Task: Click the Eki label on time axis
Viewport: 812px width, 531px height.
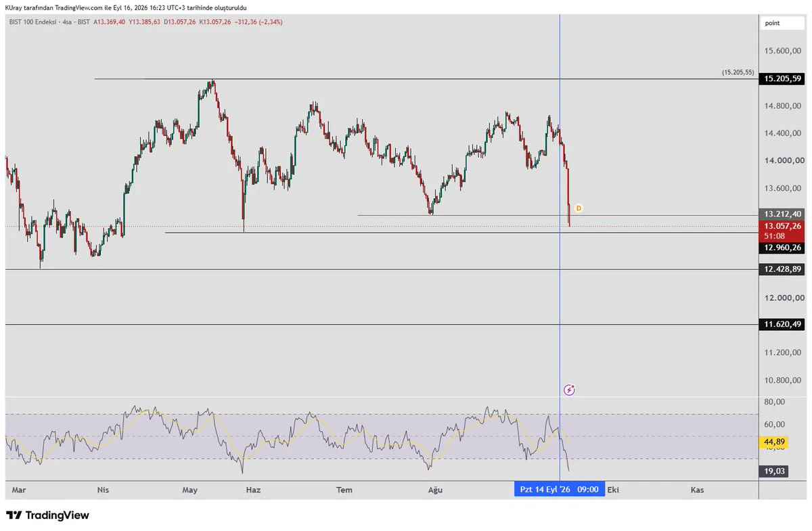Action: pos(613,490)
